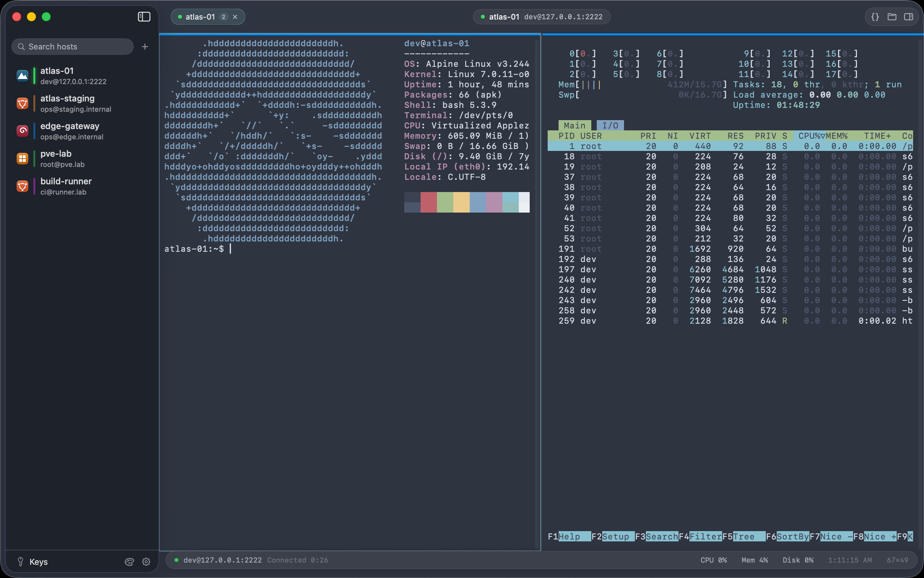
Task: Click F6 SortBy in htop
Action: (x=787, y=537)
